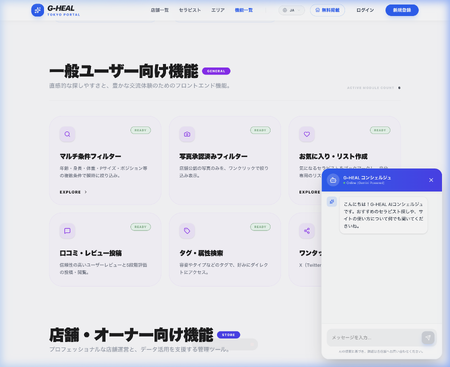Click the speech bubble icon on 口コミ card
450x367 pixels.
67,231
